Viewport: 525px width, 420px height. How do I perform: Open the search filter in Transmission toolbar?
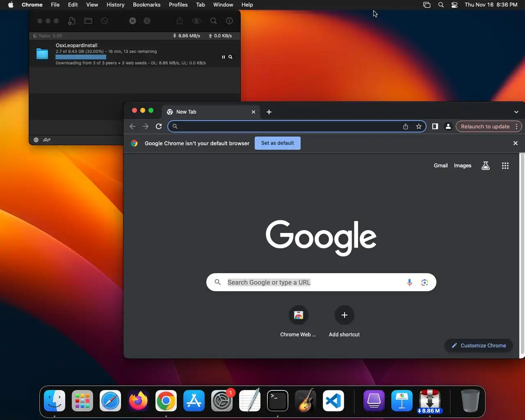[214, 21]
